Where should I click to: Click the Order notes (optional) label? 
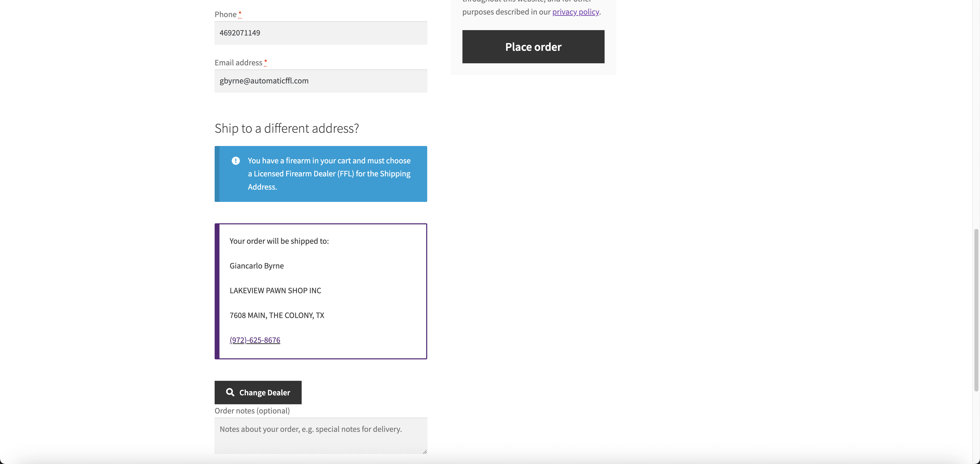point(252,411)
